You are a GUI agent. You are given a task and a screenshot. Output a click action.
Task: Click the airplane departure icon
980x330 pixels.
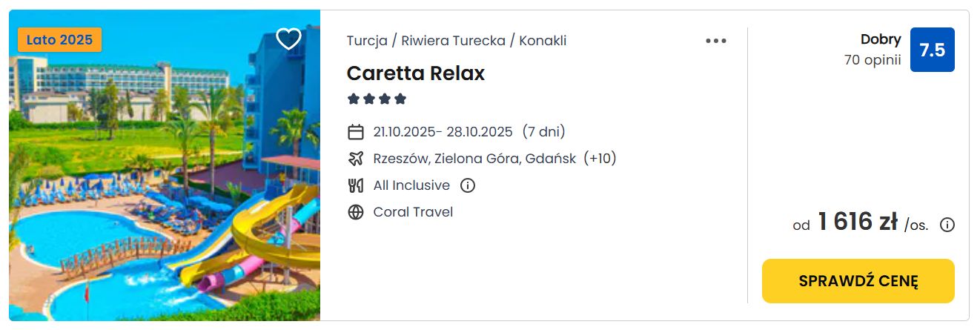pyautogui.click(x=356, y=159)
